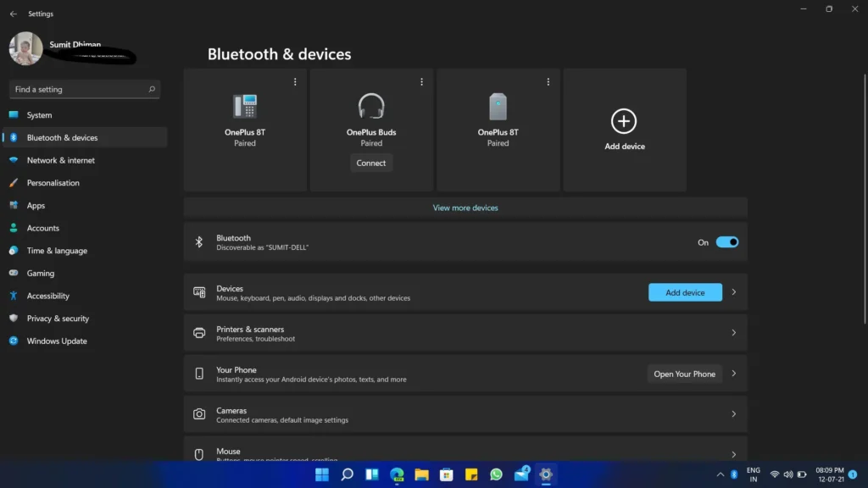Screen dimensions: 868x488
Task: Click the search magnifier in Find a setting
Action: 152,89
